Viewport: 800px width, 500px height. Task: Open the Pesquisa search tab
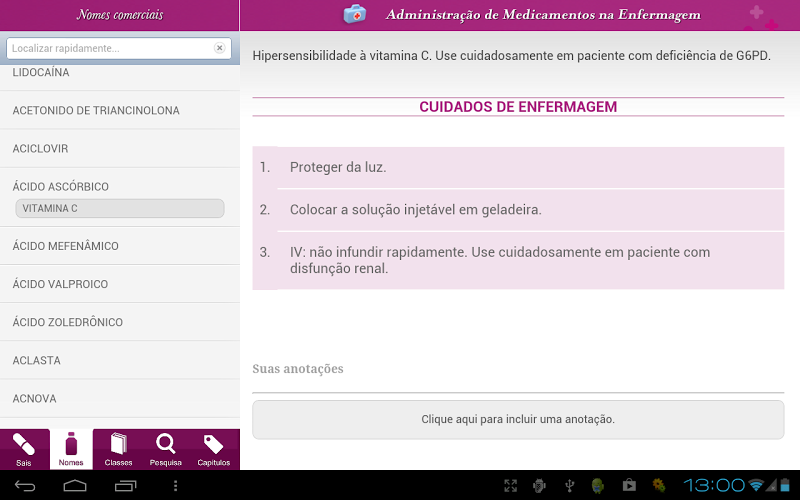(165, 449)
